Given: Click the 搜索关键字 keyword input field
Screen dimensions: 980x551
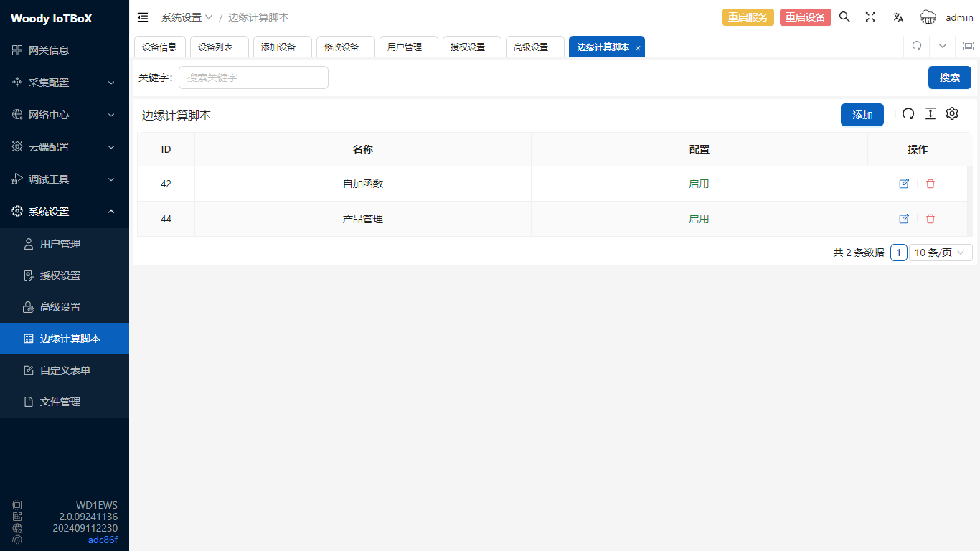Looking at the screenshot, I should tap(253, 77).
